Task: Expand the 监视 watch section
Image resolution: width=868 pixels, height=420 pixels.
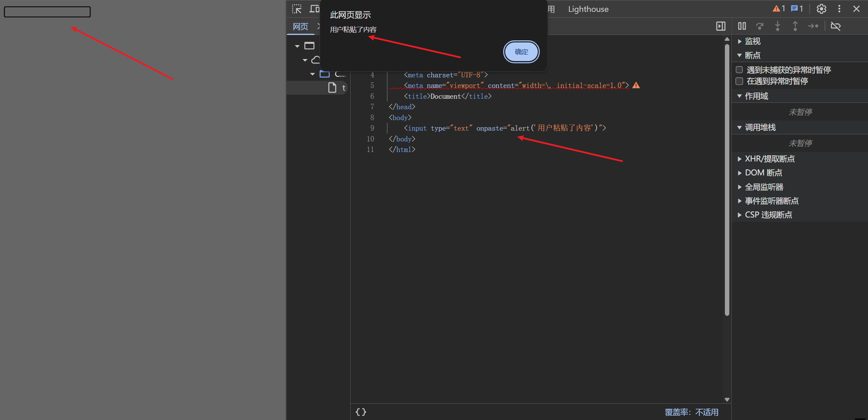Action: tap(752, 41)
